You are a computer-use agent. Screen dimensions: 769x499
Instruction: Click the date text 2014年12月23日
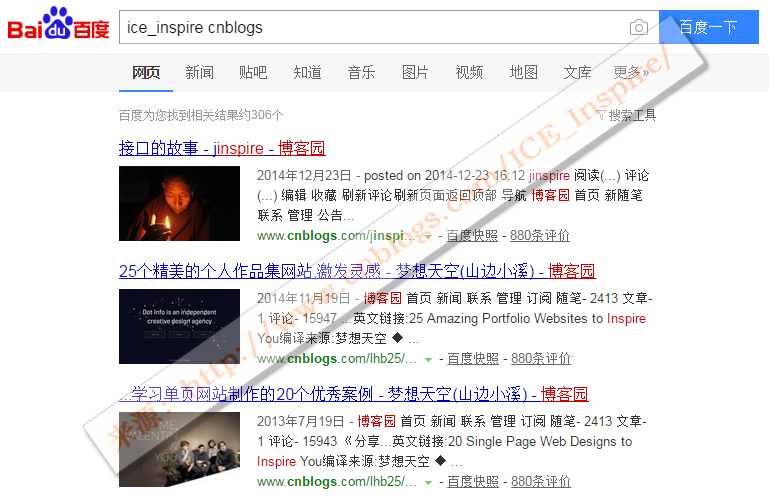[x=304, y=176]
